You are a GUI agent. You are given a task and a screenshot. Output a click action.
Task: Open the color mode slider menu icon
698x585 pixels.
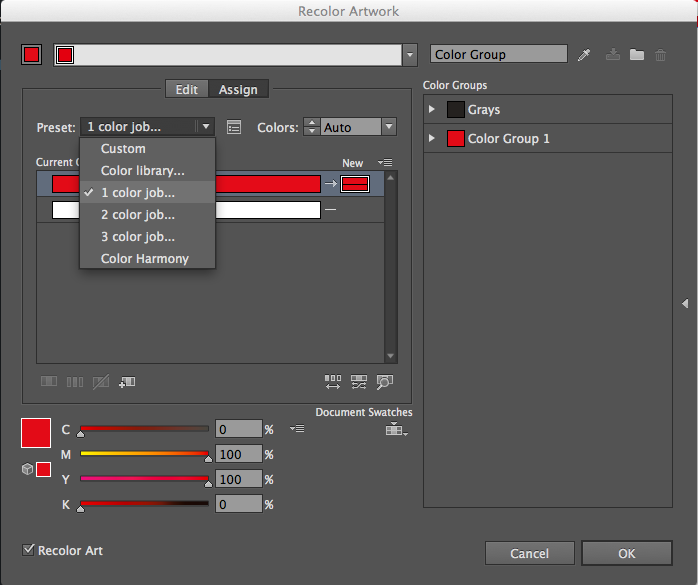coord(297,429)
